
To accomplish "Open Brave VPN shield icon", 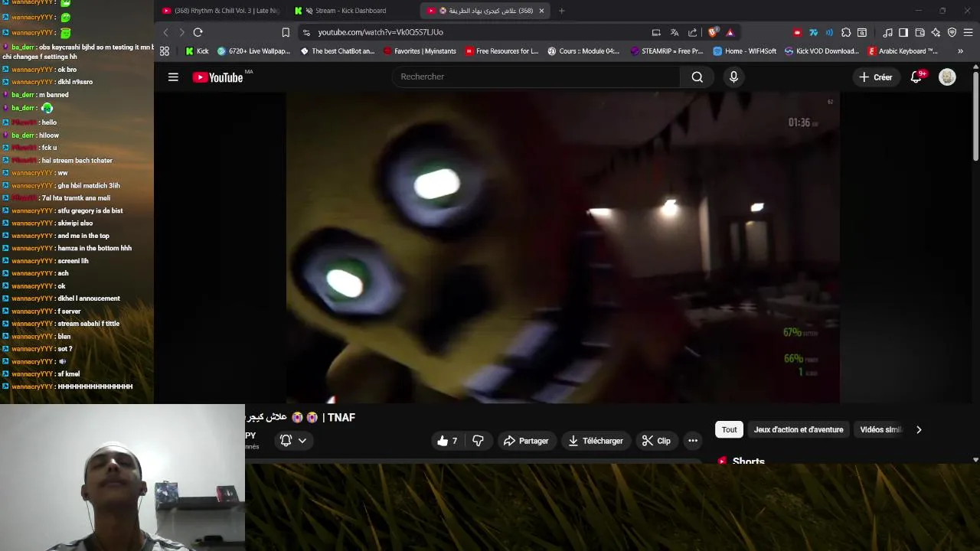I will 952,32.
